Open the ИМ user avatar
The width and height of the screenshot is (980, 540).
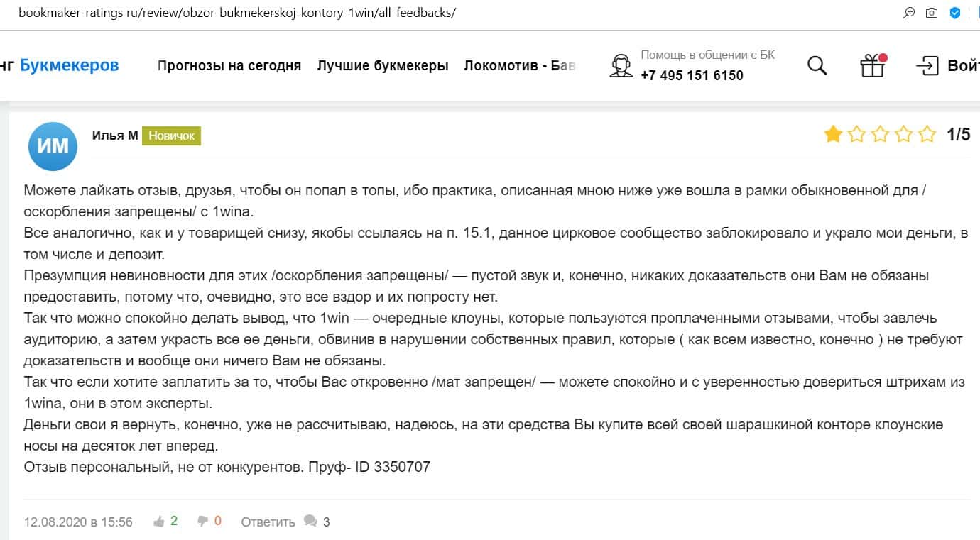tap(53, 146)
